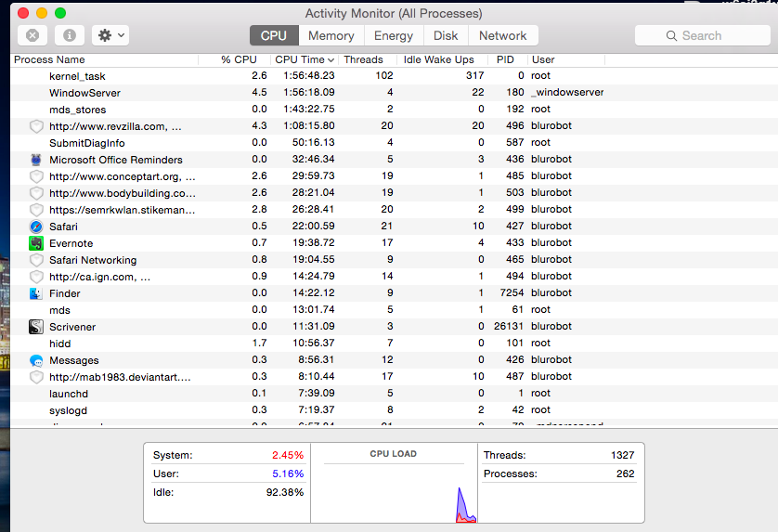Click the Safari compass icon
This screenshot has height=532, width=778.
pyautogui.click(x=36, y=227)
